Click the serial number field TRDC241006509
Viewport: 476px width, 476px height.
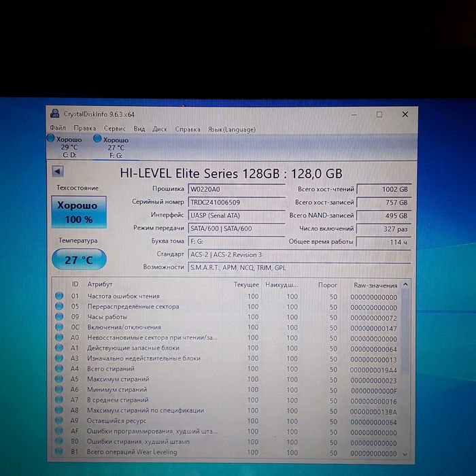237,202
